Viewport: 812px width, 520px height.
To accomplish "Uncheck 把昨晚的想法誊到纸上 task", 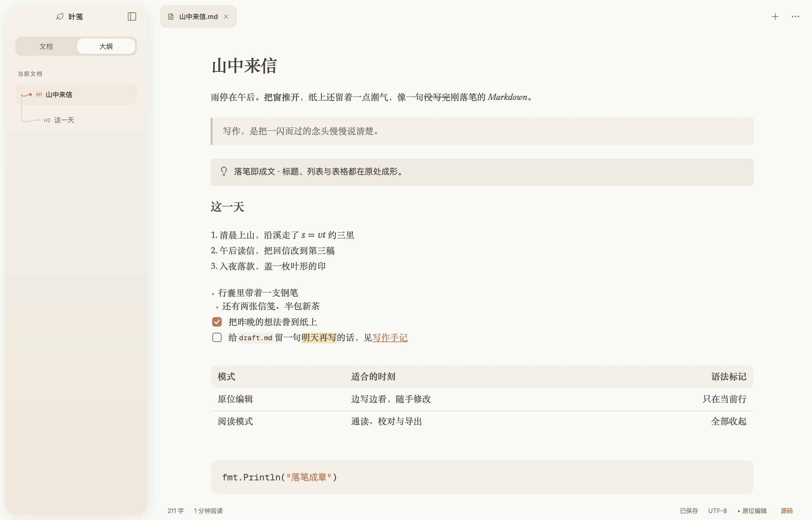I will click(217, 322).
